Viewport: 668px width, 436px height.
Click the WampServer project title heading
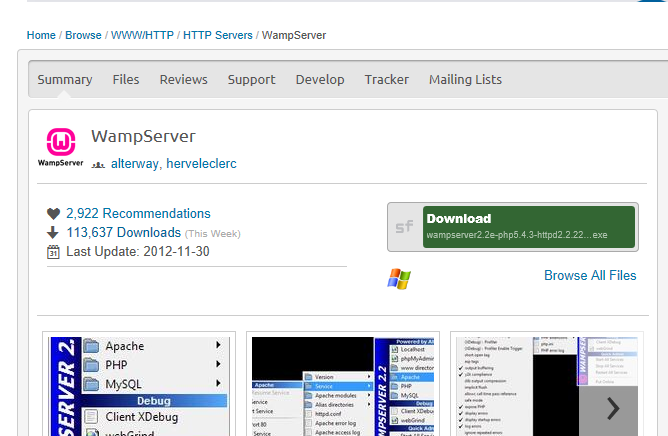click(x=143, y=136)
